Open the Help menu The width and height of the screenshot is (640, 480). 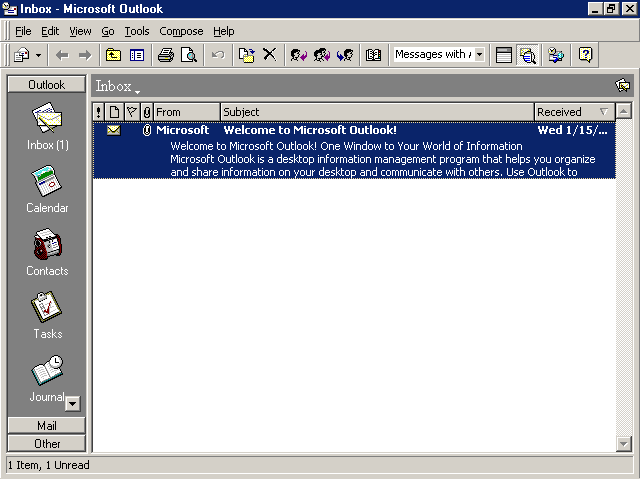click(x=224, y=31)
